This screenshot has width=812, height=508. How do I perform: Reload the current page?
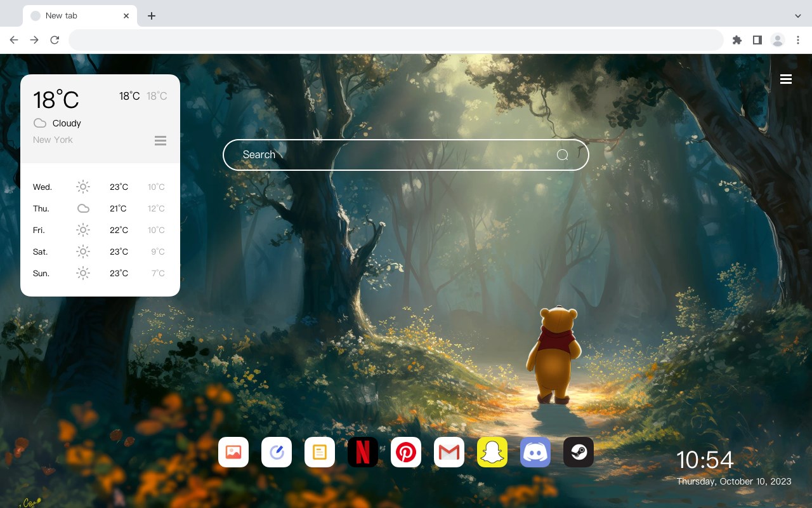55,40
